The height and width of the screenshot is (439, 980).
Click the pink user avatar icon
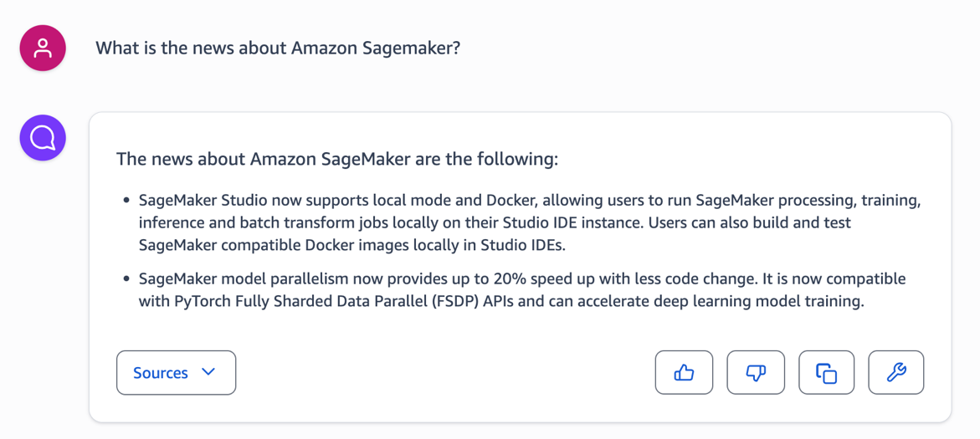coord(43,48)
